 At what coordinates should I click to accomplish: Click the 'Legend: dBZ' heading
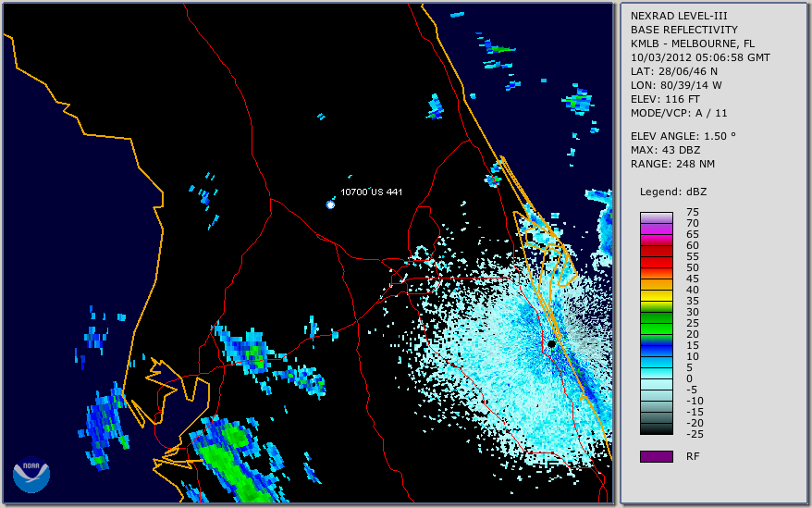pyautogui.click(x=673, y=192)
